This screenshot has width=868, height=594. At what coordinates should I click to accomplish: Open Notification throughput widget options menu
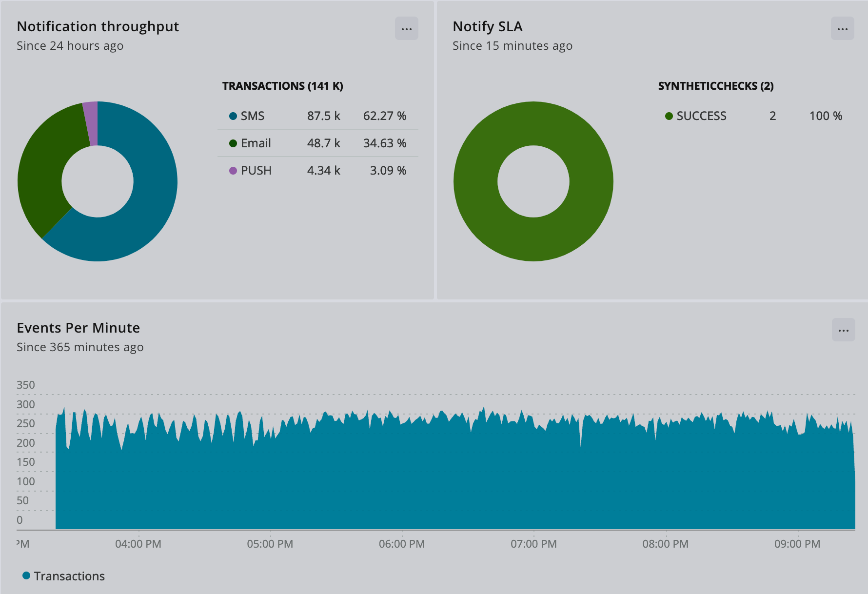pos(406,29)
